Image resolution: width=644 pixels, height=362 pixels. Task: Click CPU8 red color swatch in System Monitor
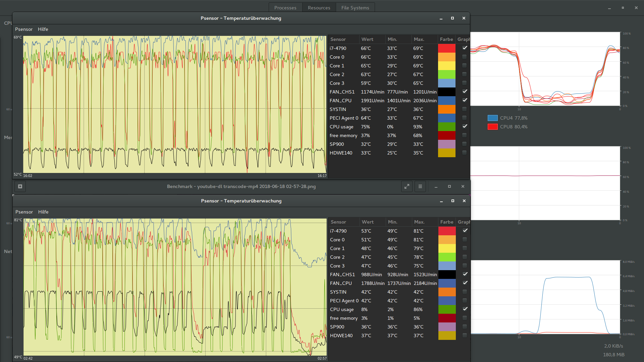(x=493, y=127)
